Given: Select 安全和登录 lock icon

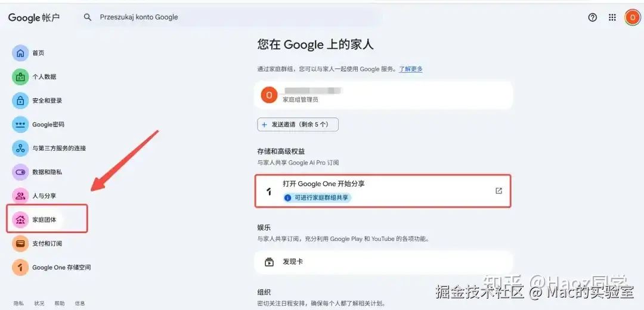Looking at the screenshot, I should click(x=20, y=101).
